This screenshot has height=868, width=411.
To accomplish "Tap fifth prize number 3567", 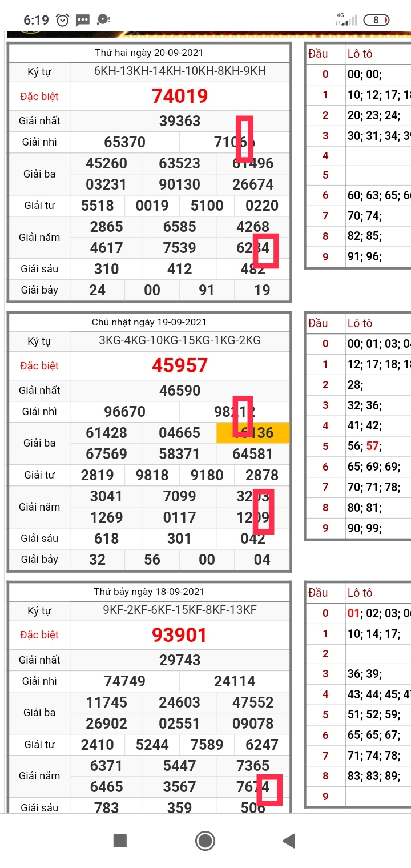I will 180,787.
